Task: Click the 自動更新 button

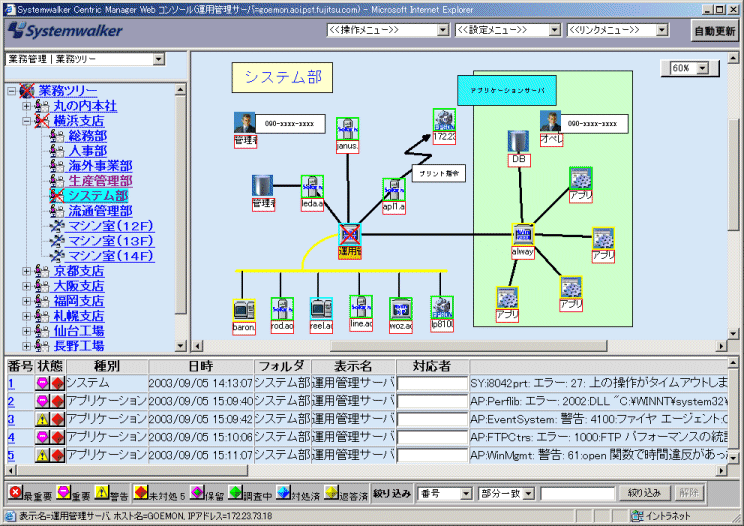Action: [x=715, y=31]
